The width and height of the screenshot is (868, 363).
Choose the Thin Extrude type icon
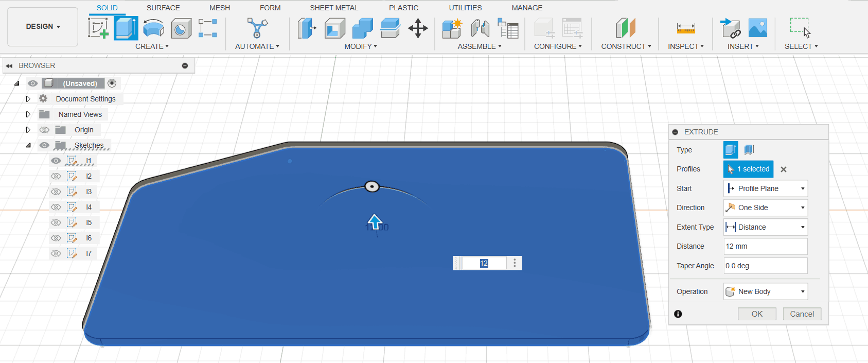[x=749, y=150]
